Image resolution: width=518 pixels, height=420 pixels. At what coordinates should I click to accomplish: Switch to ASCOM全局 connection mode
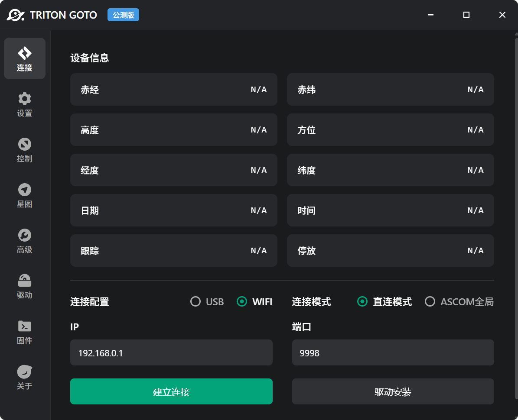430,302
